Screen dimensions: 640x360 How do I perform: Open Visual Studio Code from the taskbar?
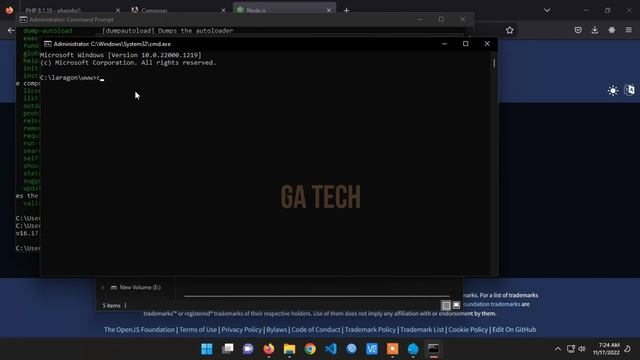coord(331,349)
